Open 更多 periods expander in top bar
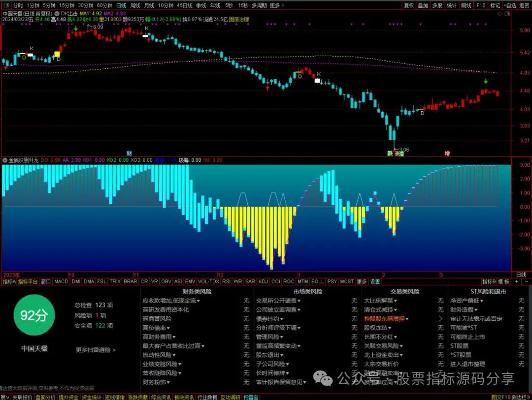 [277, 5]
